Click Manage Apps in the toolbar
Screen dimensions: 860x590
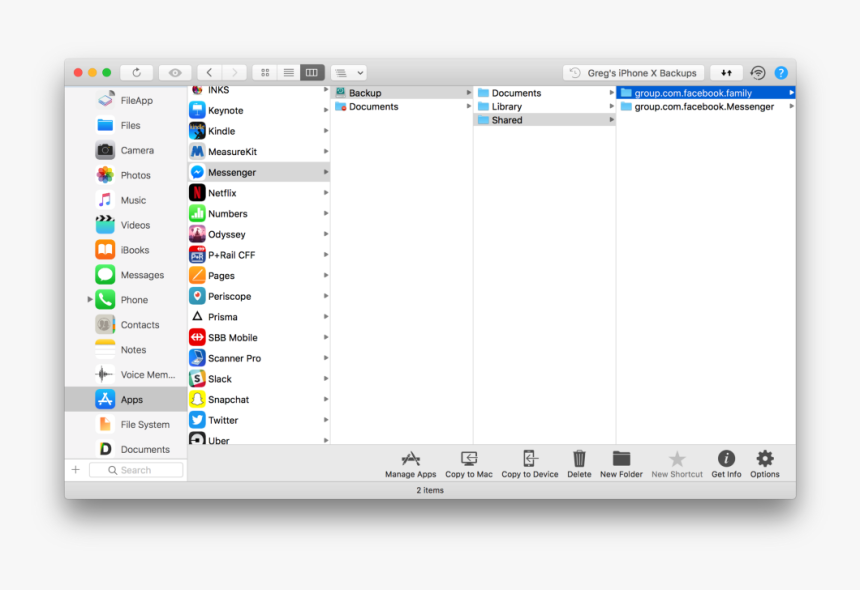tap(410, 464)
